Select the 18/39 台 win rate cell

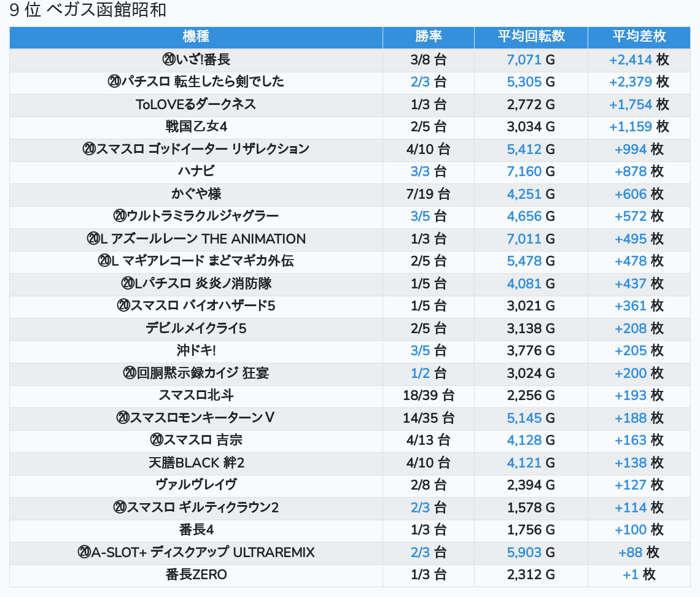[428, 396]
